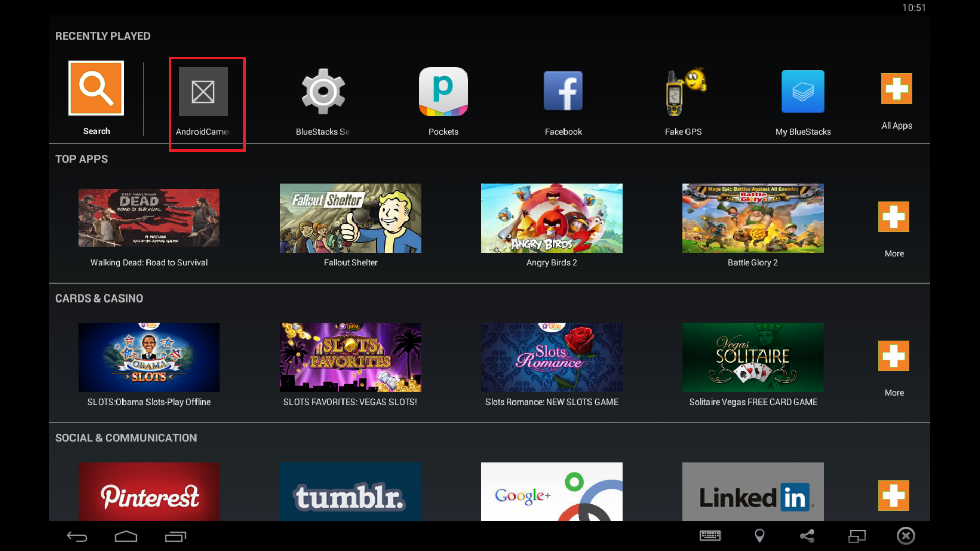The image size is (980, 551).
Task: Open the Pinterest app thumbnail
Action: click(x=149, y=492)
